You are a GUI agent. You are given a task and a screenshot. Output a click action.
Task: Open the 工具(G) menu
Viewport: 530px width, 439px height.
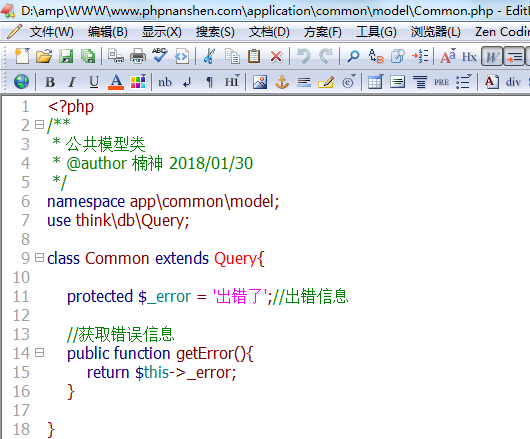coord(376,32)
